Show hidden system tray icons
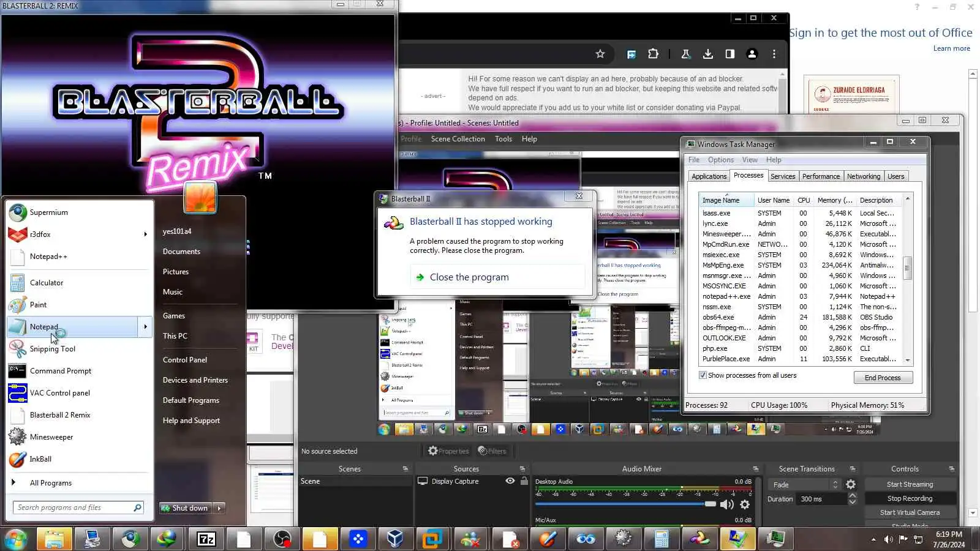This screenshot has height=551, width=980. tap(873, 539)
